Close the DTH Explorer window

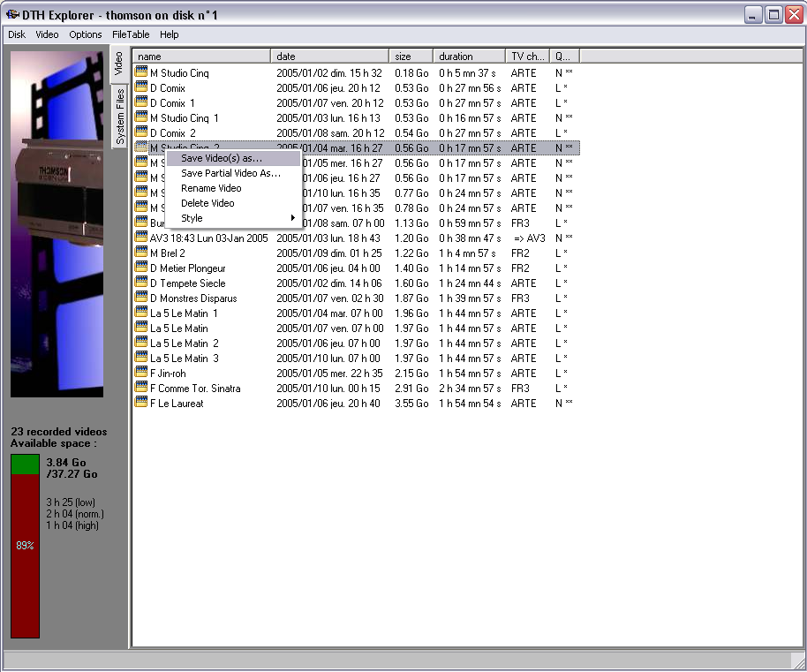(x=794, y=14)
